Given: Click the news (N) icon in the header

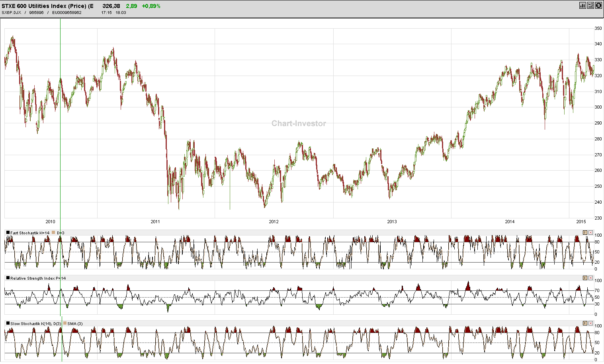Looking at the screenshot, I should point(590,5).
